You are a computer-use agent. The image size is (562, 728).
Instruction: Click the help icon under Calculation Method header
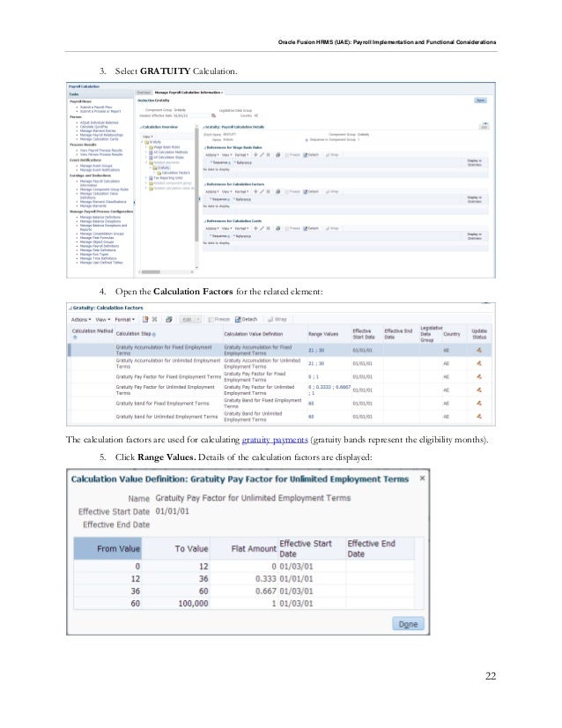[x=75, y=337]
